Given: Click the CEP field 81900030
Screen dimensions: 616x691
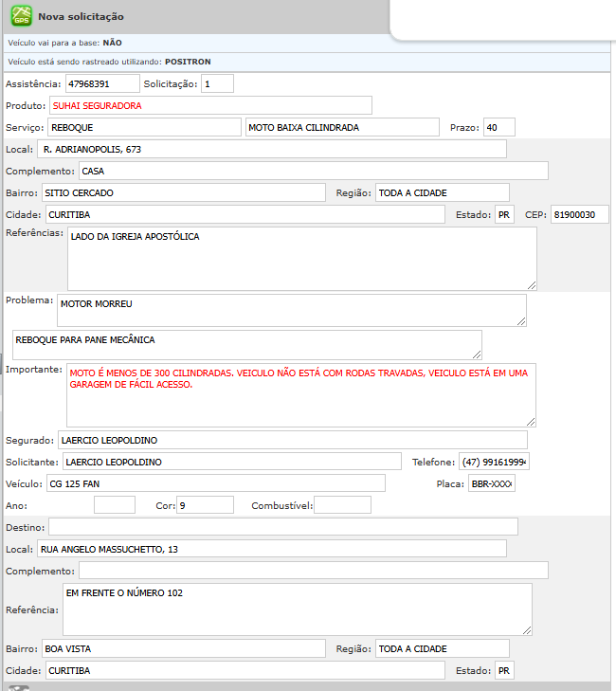Looking at the screenshot, I should click(579, 214).
